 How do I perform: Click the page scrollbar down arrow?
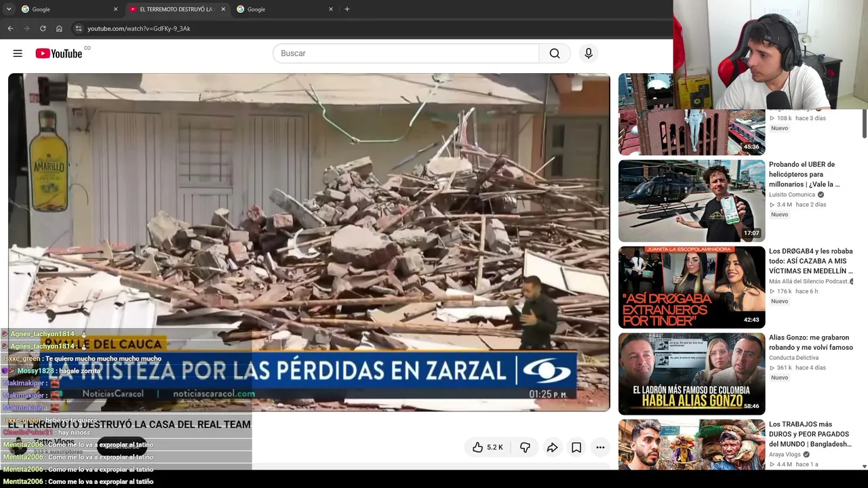(x=864, y=466)
